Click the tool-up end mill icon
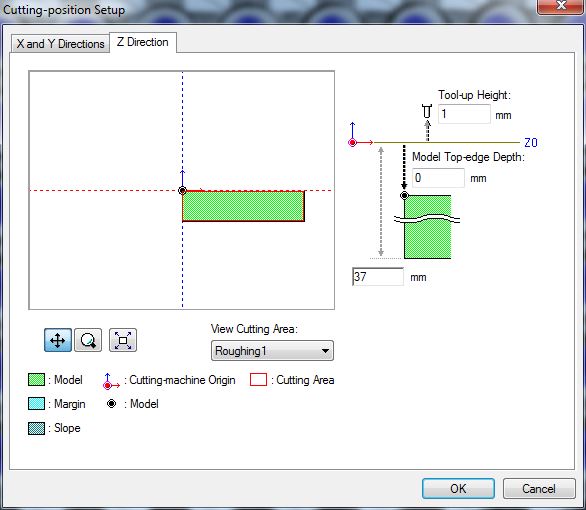Image resolution: width=586 pixels, height=510 pixels. pyautogui.click(x=427, y=111)
